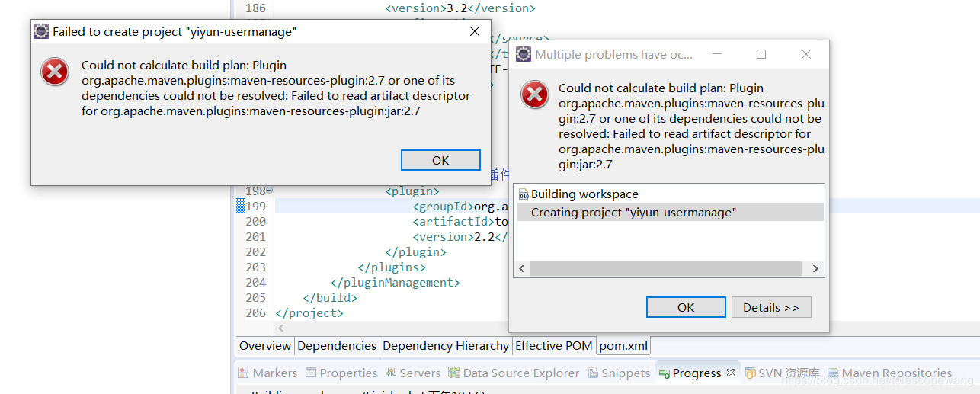Click the closing pluginManagement tag

[395, 282]
